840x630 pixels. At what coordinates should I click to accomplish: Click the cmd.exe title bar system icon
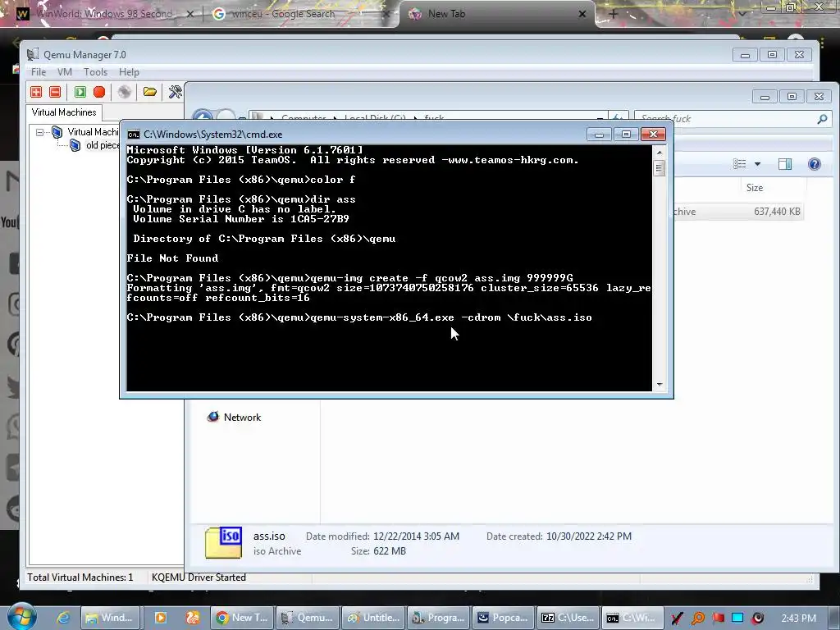point(134,135)
